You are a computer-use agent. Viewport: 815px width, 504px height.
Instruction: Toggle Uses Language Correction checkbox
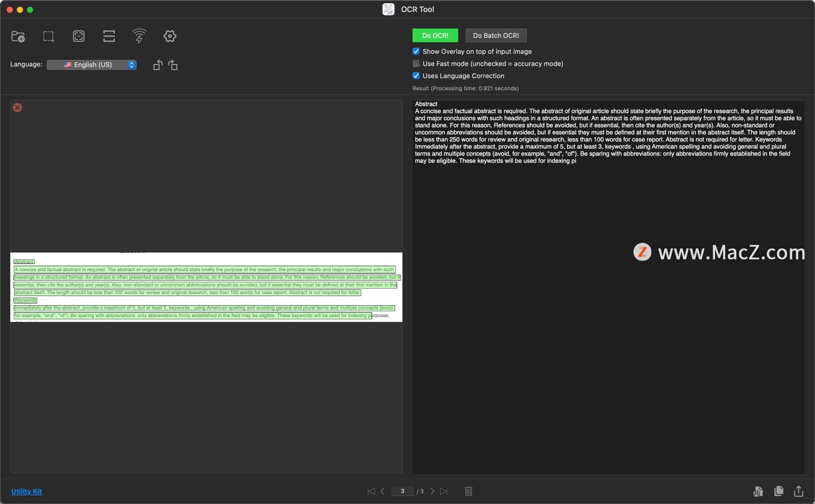416,76
